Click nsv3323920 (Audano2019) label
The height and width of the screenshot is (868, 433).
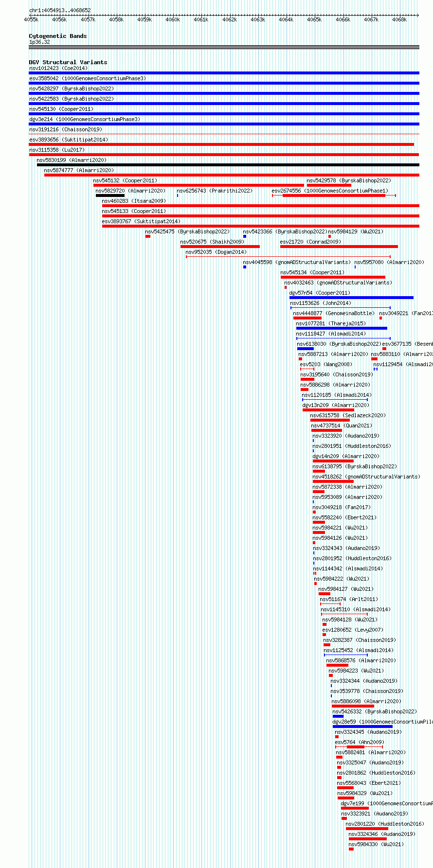tap(346, 436)
